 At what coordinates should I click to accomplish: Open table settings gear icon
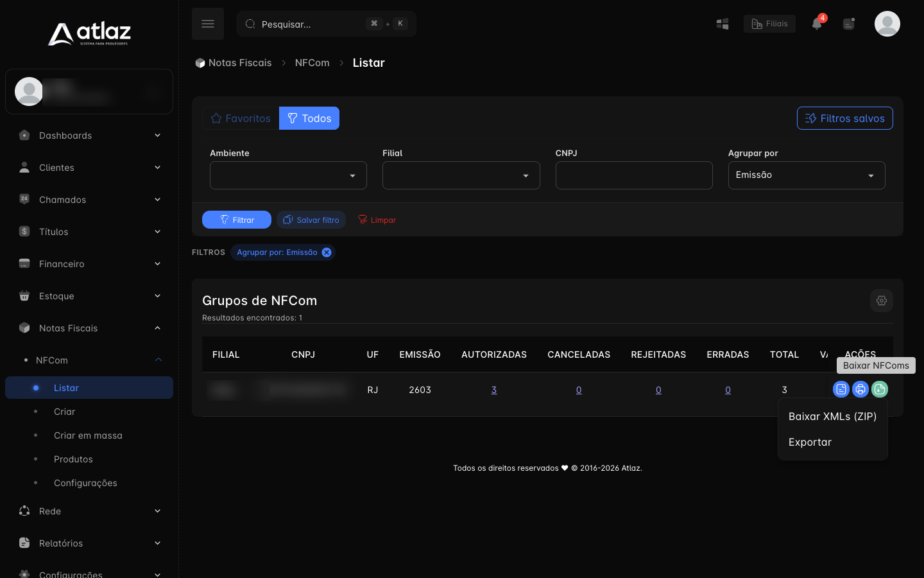(x=882, y=301)
